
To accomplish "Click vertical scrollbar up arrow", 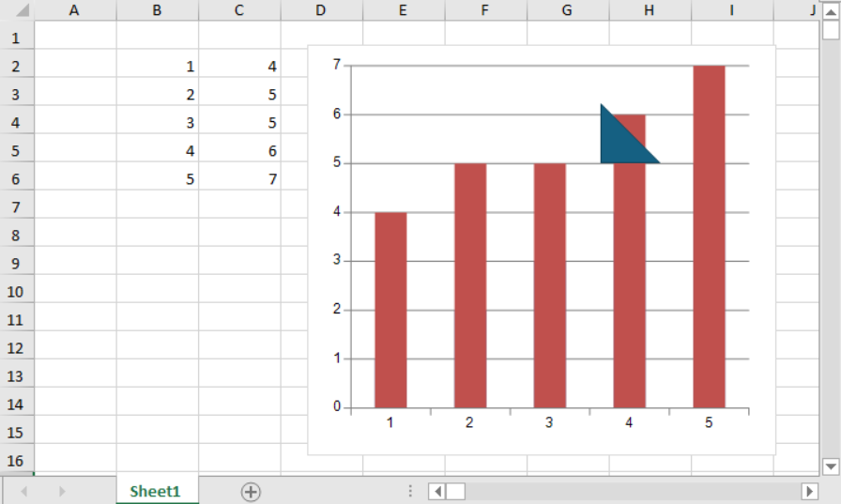I will coord(830,9).
